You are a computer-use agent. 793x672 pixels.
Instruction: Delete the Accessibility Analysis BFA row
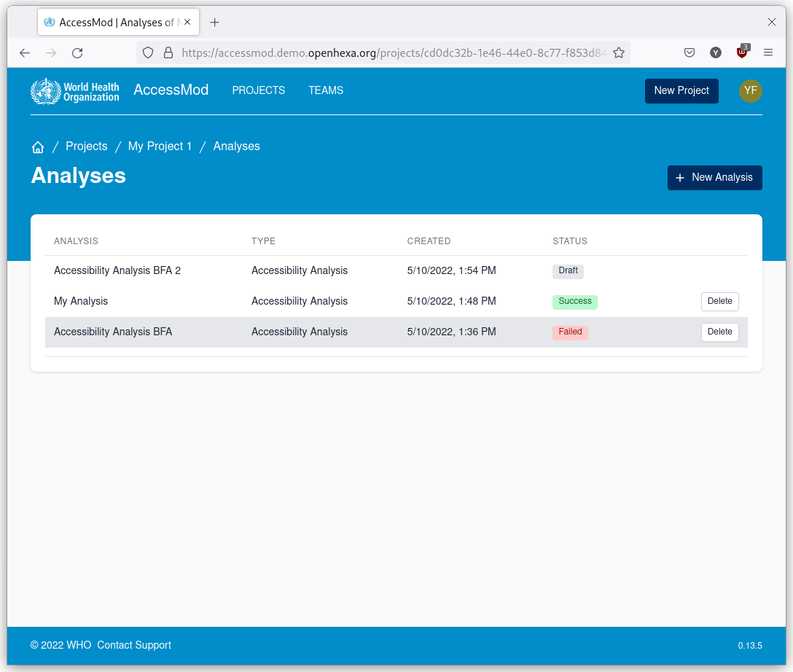(719, 332)
